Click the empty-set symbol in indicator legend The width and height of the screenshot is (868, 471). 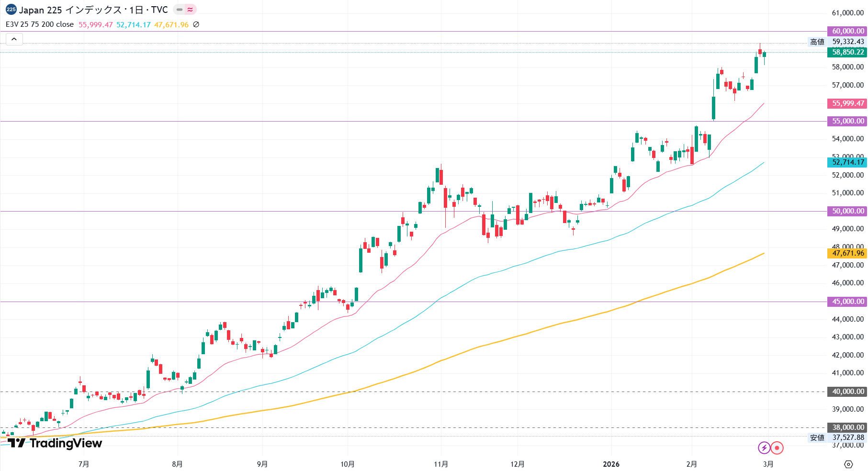[x=196, y=24]
